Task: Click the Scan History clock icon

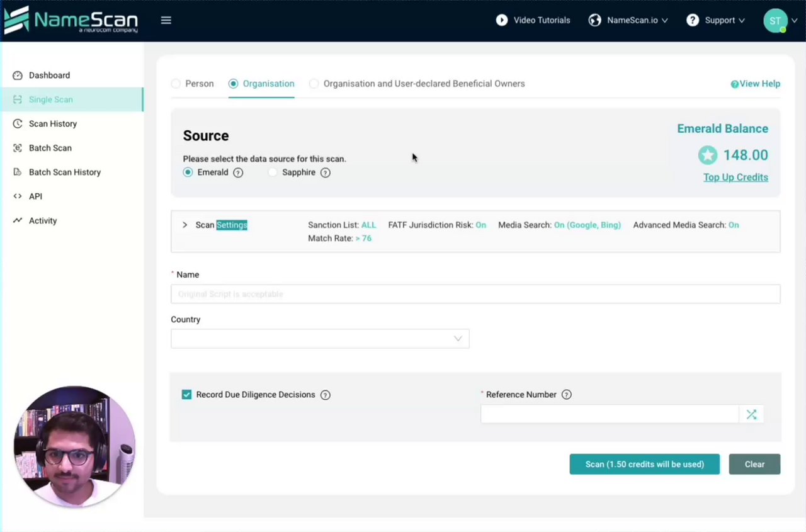Action: [18, 124]
